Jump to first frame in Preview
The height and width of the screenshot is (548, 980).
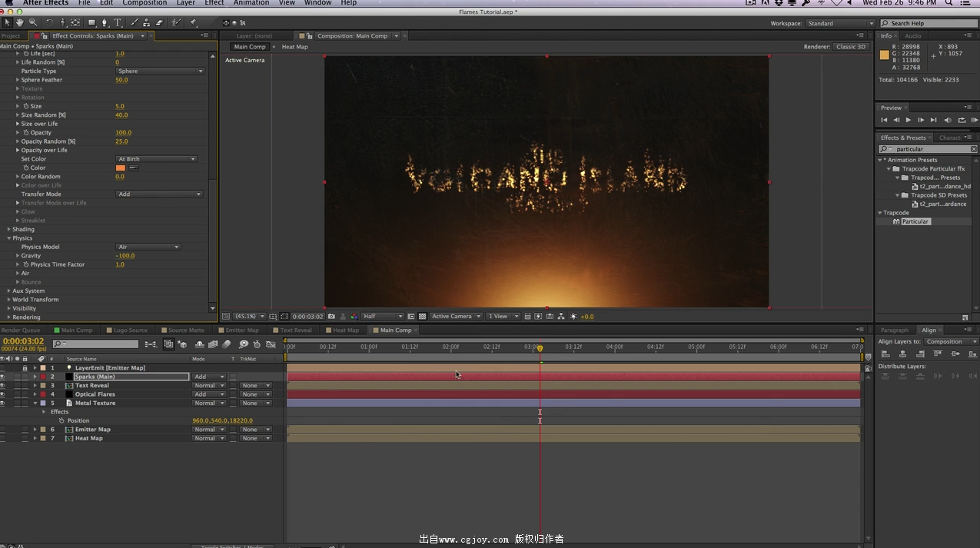click(x=884, y=120)
